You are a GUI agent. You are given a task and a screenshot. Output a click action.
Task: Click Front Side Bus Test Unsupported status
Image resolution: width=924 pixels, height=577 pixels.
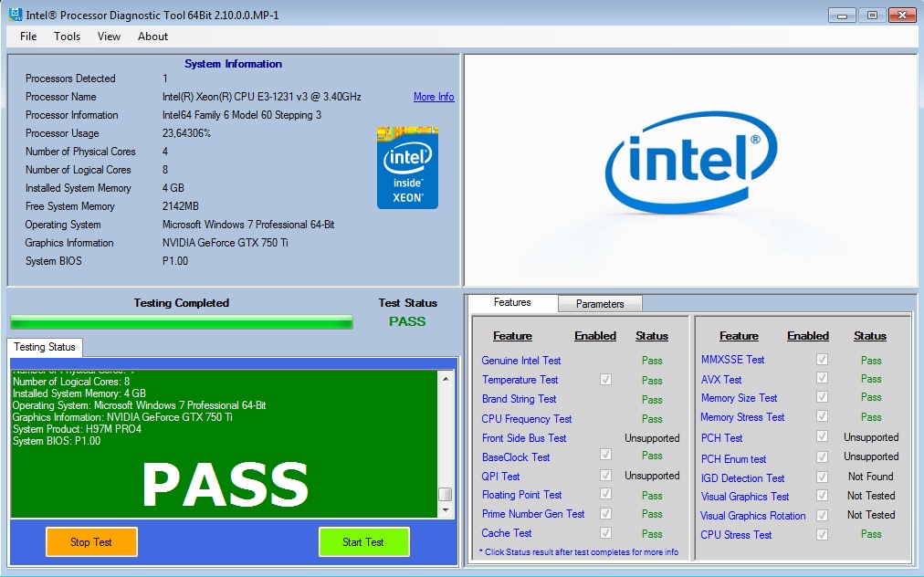coord(652,438)
